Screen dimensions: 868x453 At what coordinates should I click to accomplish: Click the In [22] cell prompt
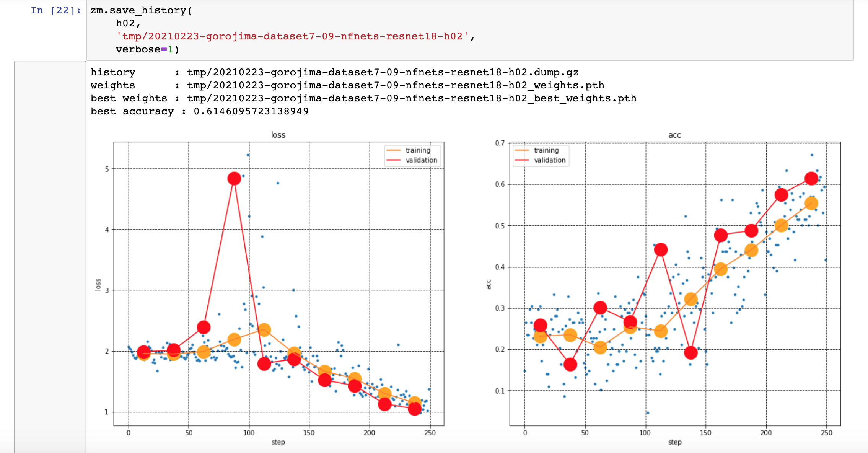pos(56,10)
